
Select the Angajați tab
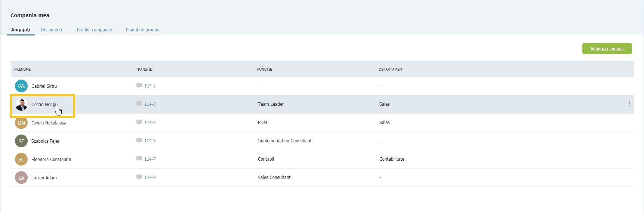point(21,30)
